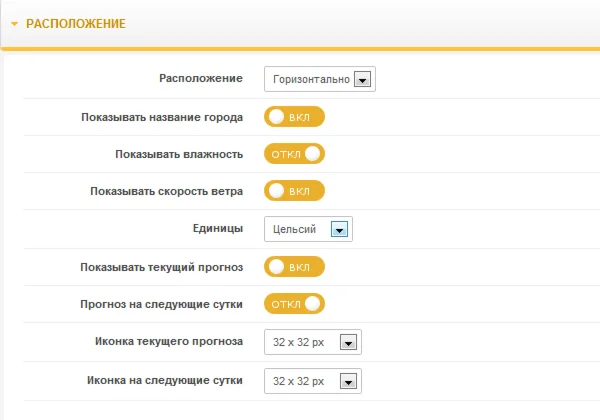Image resolution: width=600 pixels, height=420 pixels.
Task: Enable the Показывать влажность switch
Action: coord(295,154)
